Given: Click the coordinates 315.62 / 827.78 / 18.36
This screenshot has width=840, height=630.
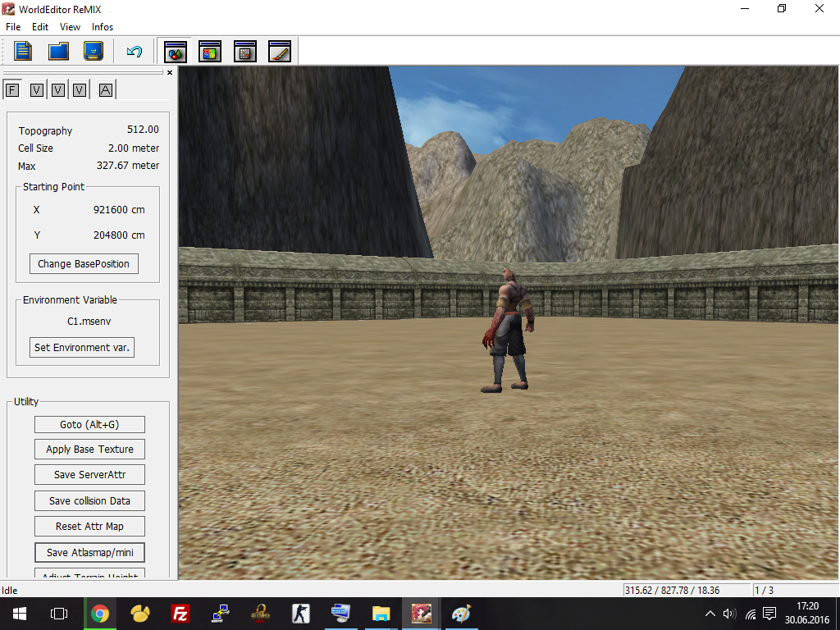Looking at the screenshot, I should pyautogui.click(x=672, y=591).
